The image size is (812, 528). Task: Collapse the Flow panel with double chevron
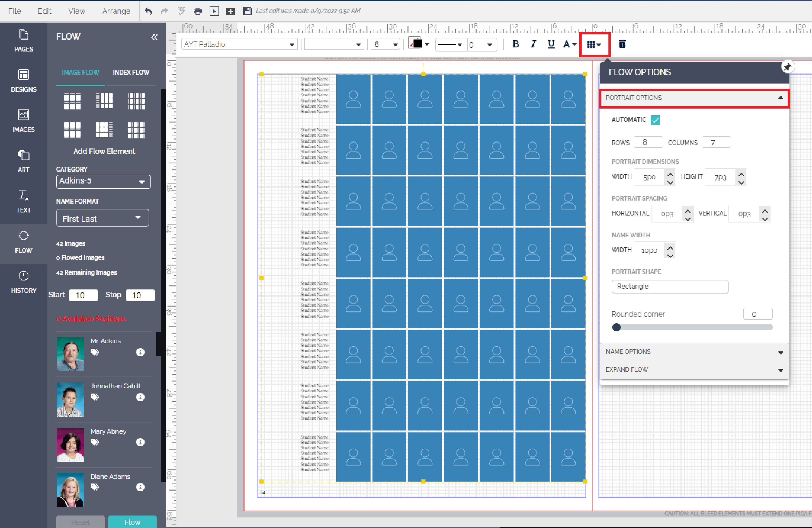pos(154,37)
